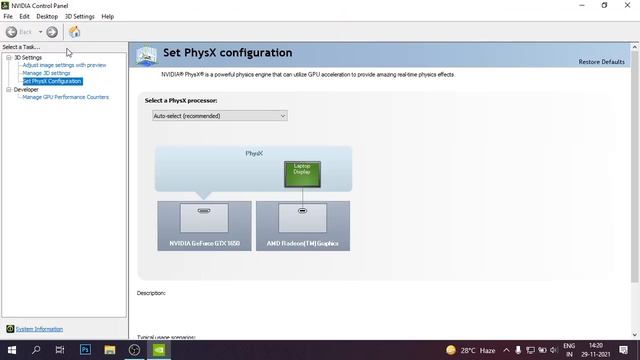Click the NVIDIA Control Panel title bar icon
This screenshot has width=640, height=360.
point(5,5)
